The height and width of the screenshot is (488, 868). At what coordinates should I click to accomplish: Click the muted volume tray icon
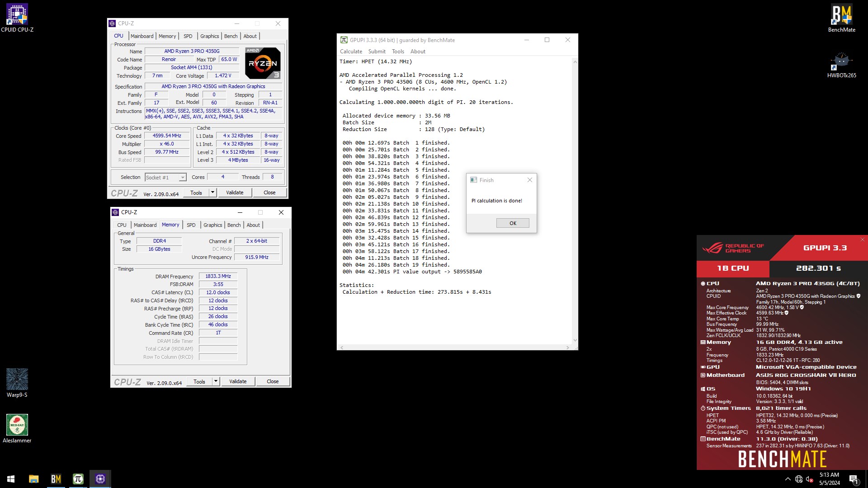tap(810, 479)
